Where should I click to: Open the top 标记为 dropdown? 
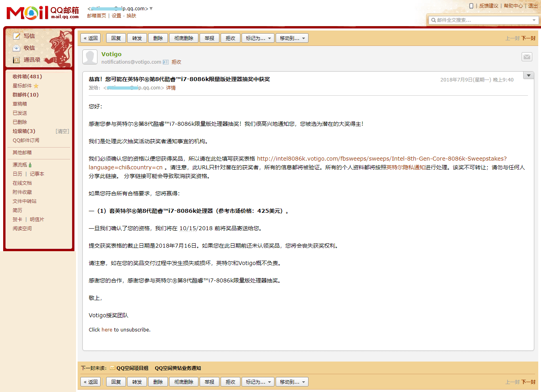click(x=258, y=38)
